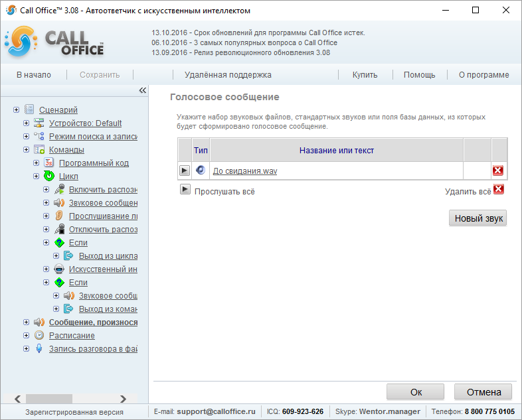Viewport: 522px width, 420px height.
Task: Expand the Сценарий tree node
Action: [x=16, y=109]
